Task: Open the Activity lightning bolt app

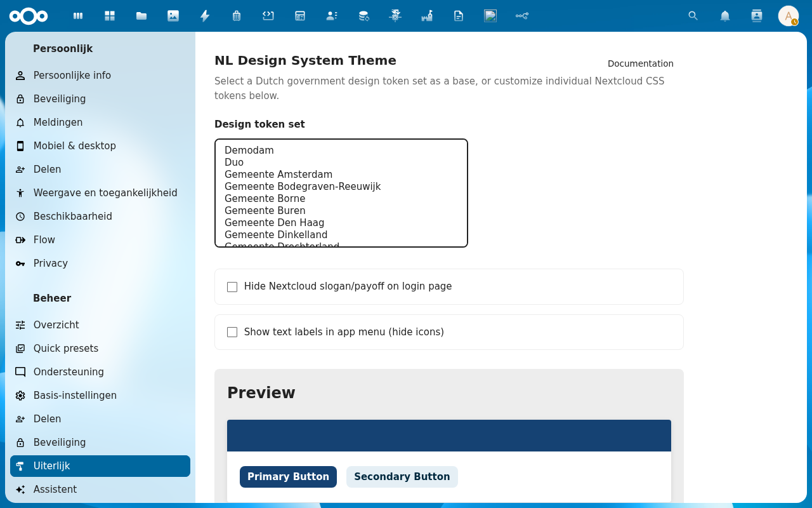Action: coord(205,16)
